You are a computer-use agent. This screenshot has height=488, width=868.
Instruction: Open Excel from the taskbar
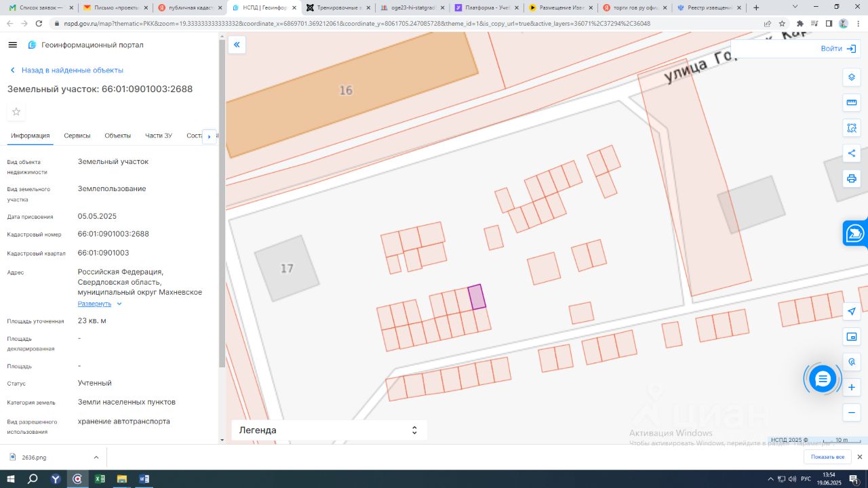point(100,479)
